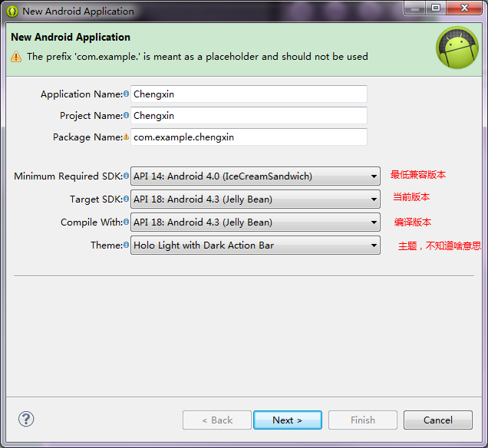
Task: Click the disabled < Back button
Action: (217, 420)
